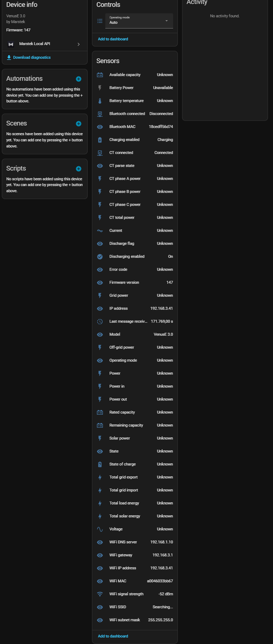Click the Bluetooth connected status icon
Viewport: 273px width, 644px height.
tap(100, 114)
